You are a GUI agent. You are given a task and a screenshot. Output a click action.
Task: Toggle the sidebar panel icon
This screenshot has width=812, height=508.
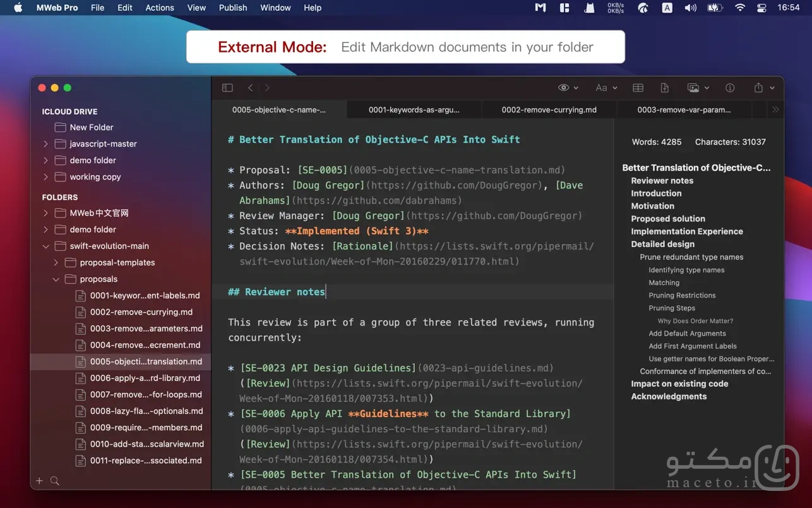pos(227,88)
